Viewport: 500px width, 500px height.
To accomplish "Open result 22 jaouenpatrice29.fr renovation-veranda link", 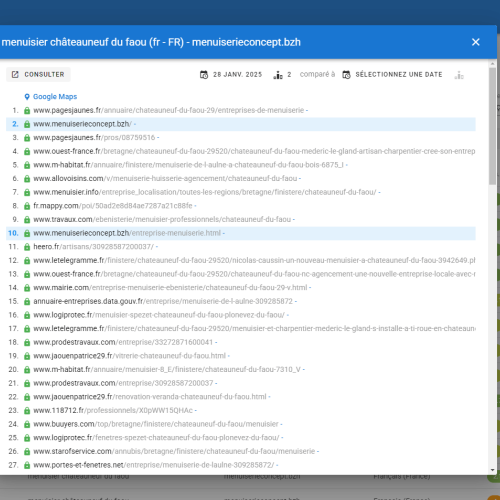I will 150,397.
